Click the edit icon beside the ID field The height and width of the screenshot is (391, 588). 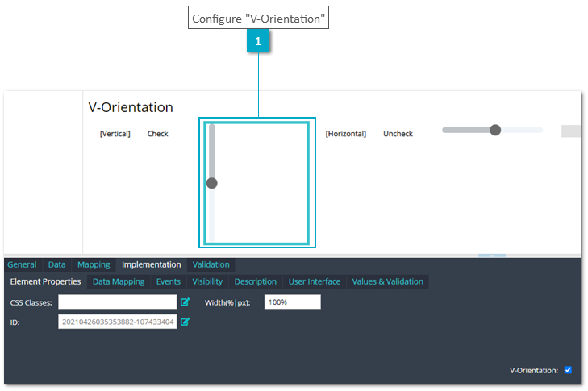click(185, 322)
